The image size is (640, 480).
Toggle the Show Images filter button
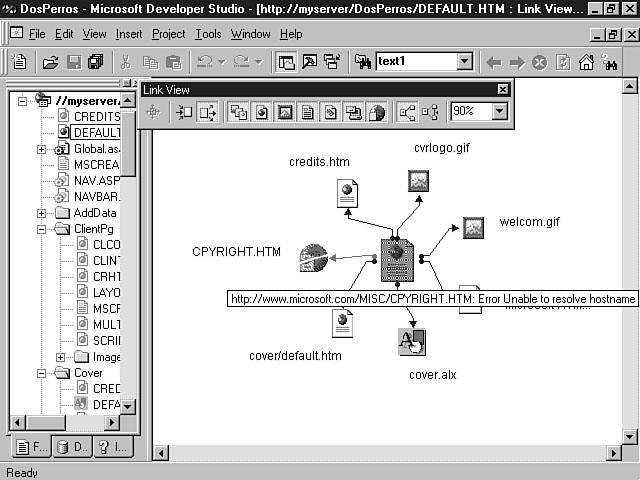point(283,112)
